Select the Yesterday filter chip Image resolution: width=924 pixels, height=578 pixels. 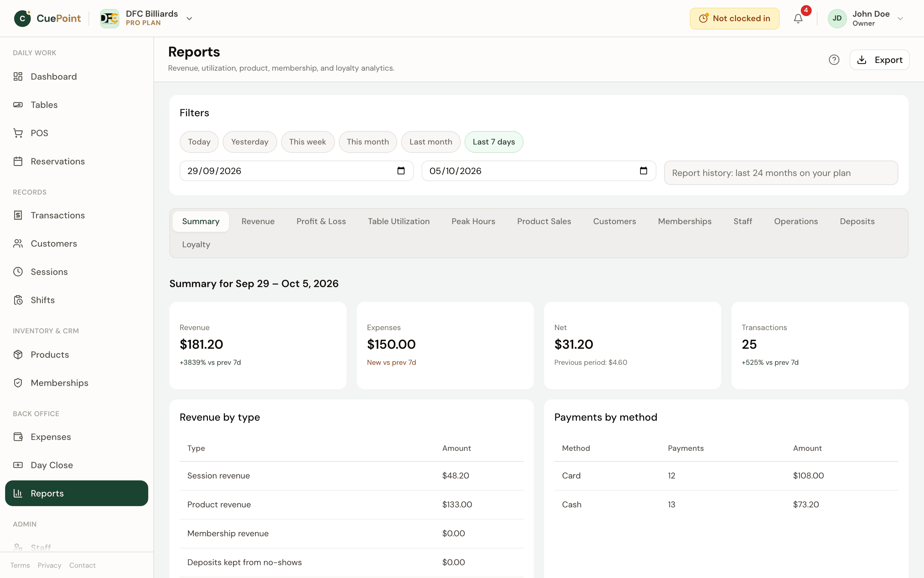[x=250, y=142]
